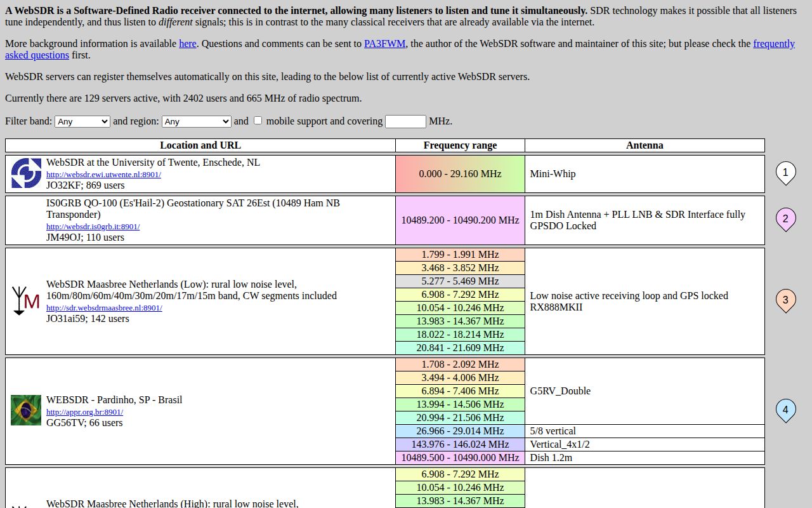
Task: Click the University of Twente WebSDR logo
Action: [x=25, y=173]
